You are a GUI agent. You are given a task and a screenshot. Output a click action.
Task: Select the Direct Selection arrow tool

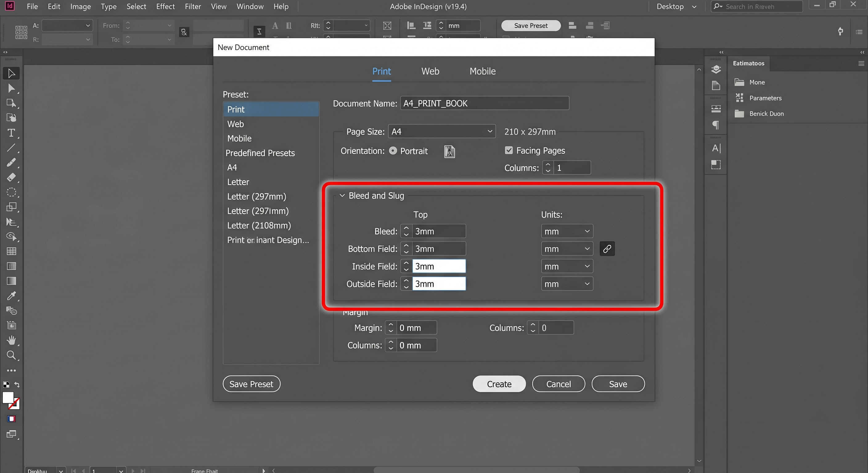tap(11, 88)
